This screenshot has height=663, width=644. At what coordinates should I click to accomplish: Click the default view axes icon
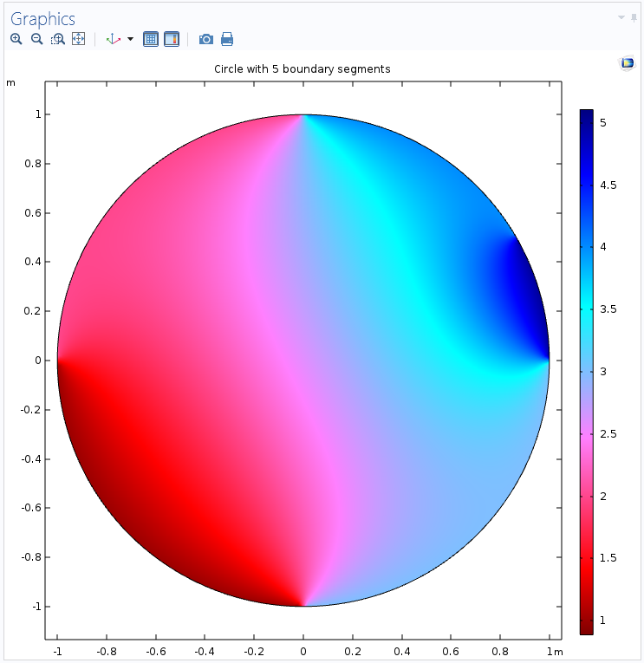pyautogui.click(x=113, y=39)
